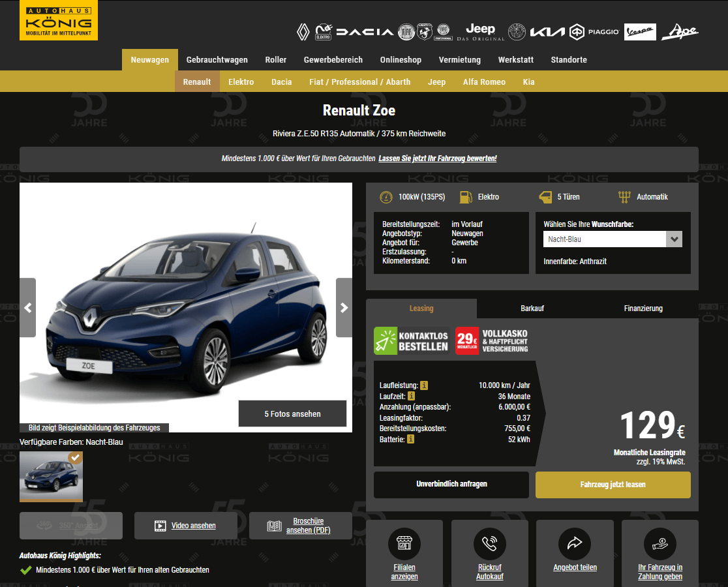
Task: Click the '100kW (135PS)' spec text
Action: [421, 197]
